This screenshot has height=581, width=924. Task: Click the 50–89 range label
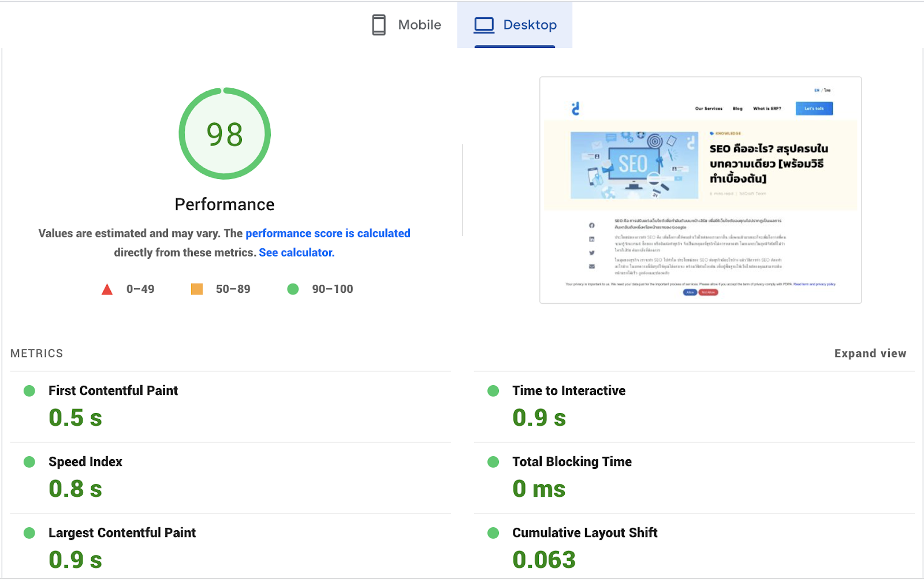coord(233,289)
